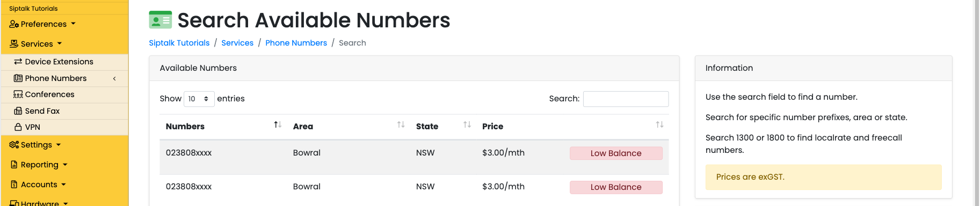Click the green contact card header icon

point(160,20)
